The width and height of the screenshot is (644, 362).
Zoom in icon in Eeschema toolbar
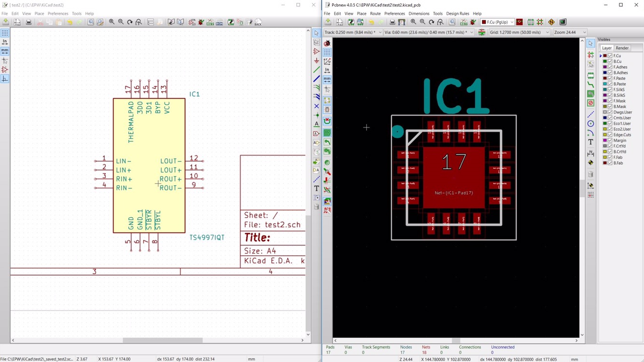[x=112, y=22]
